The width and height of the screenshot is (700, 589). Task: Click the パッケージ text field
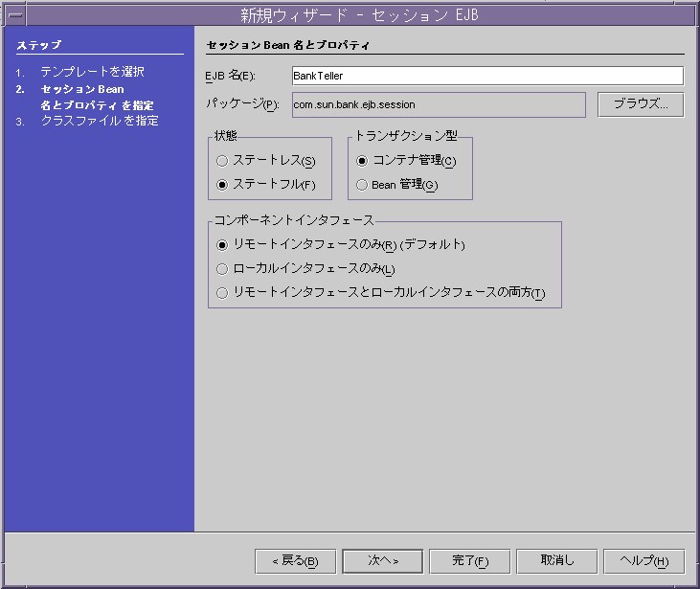tap(439, 105)
